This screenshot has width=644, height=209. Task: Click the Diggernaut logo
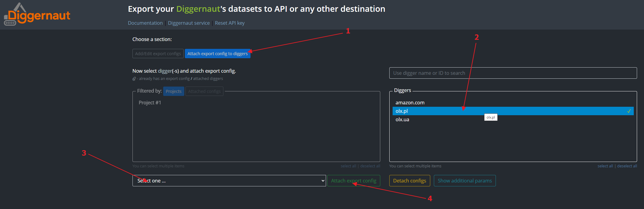point(37,14)
